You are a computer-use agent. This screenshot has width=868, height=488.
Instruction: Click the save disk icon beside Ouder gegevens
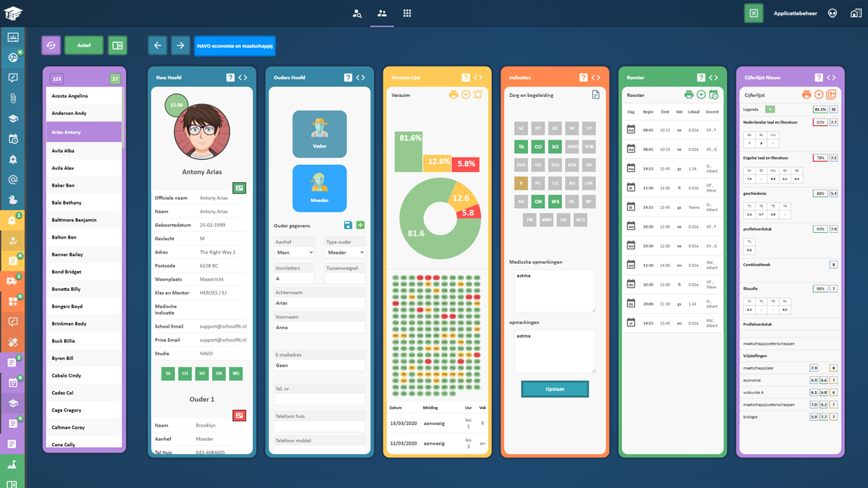click(348, 226)
